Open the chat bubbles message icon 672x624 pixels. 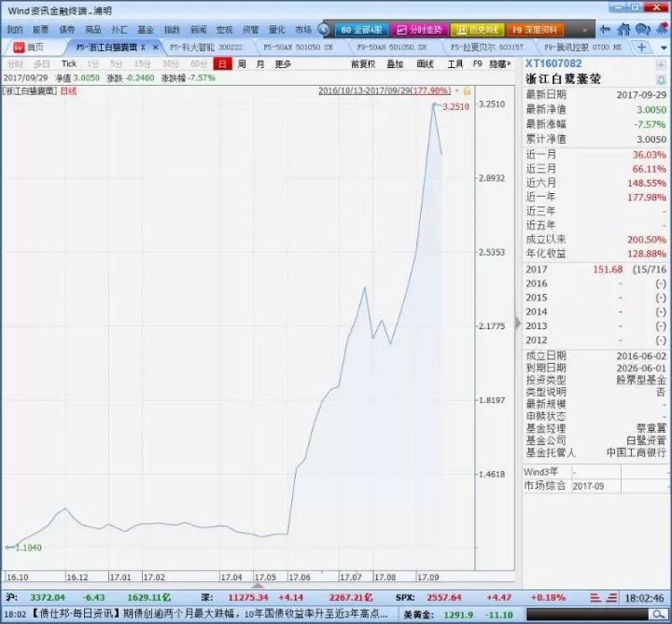[642, 30]
